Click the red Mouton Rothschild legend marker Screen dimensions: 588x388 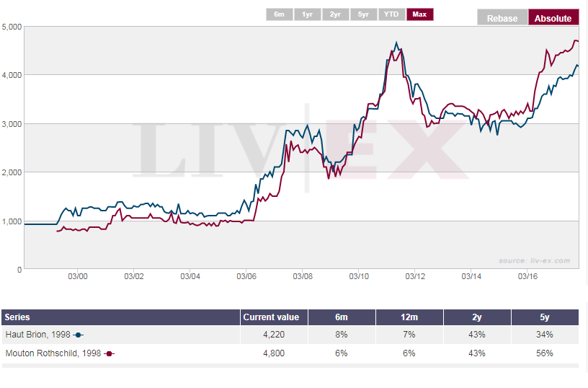(x=109, y=354)
